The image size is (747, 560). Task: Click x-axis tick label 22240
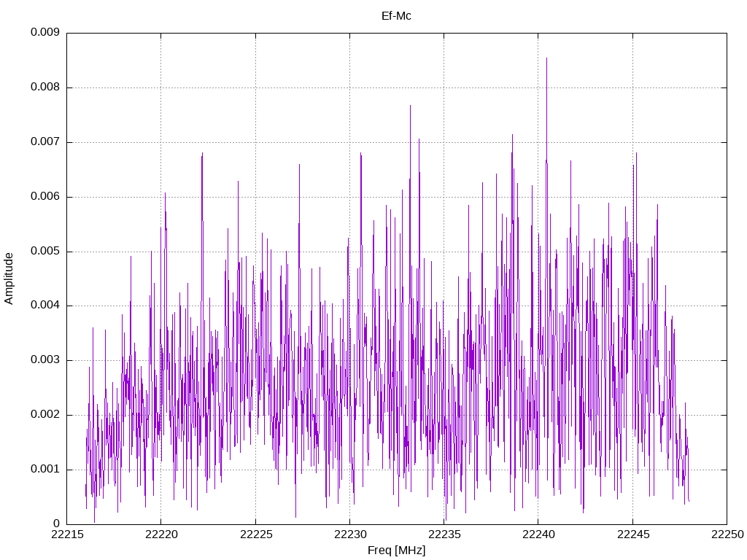click(x=538, y=534)
